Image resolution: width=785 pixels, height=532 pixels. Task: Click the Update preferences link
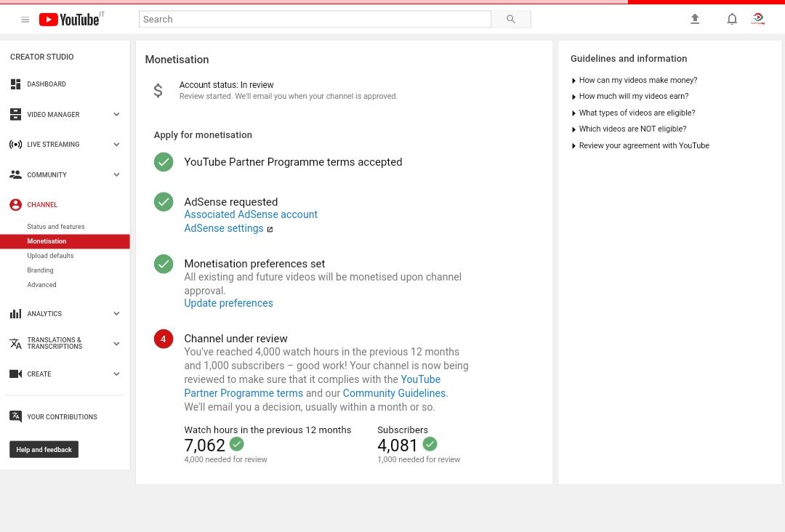coord(228,303)
